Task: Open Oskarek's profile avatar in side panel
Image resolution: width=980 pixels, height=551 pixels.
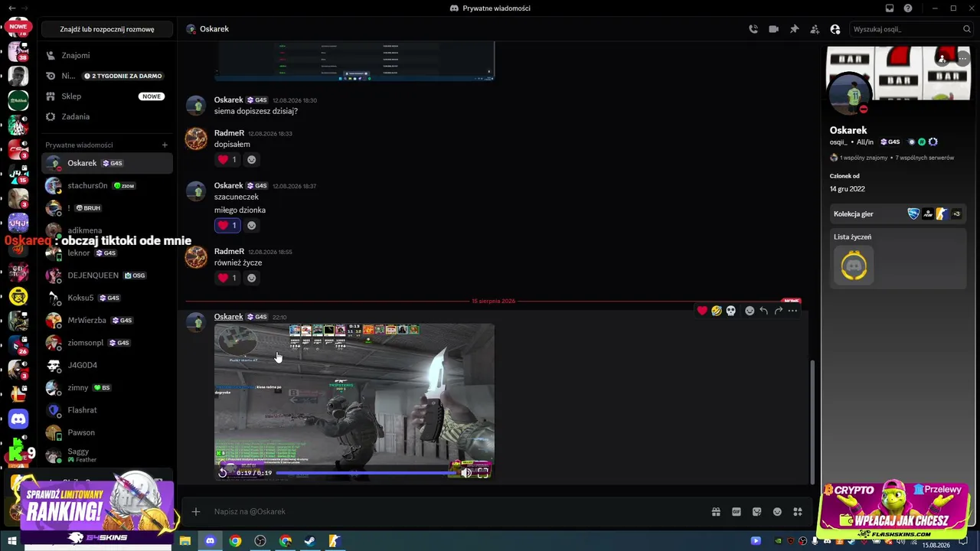Action: 851,94
